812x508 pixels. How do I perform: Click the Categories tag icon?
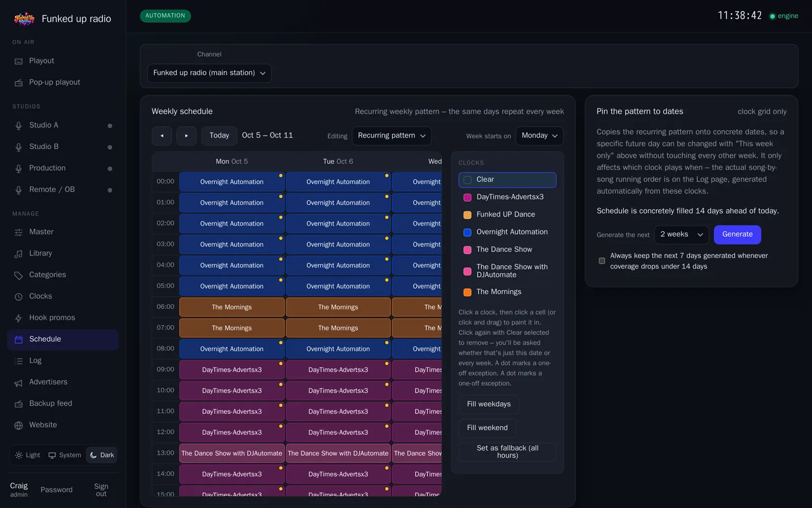[x=19, y=275]
